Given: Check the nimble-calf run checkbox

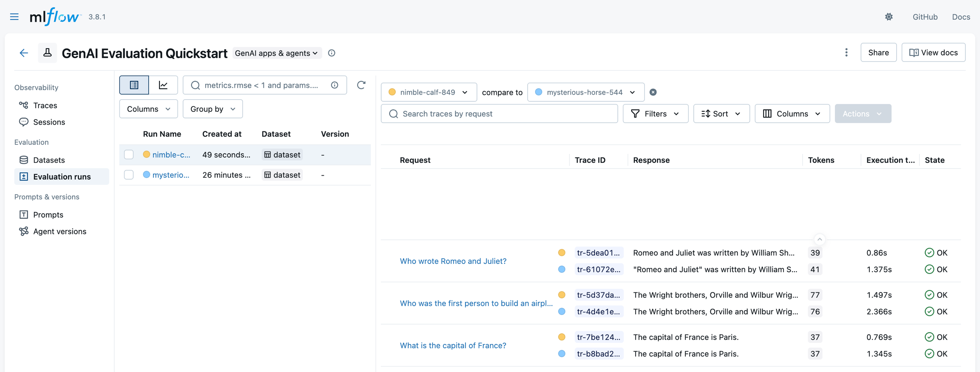Looking at the screenshot, I should pyautogui.click(x=129, y=154).
